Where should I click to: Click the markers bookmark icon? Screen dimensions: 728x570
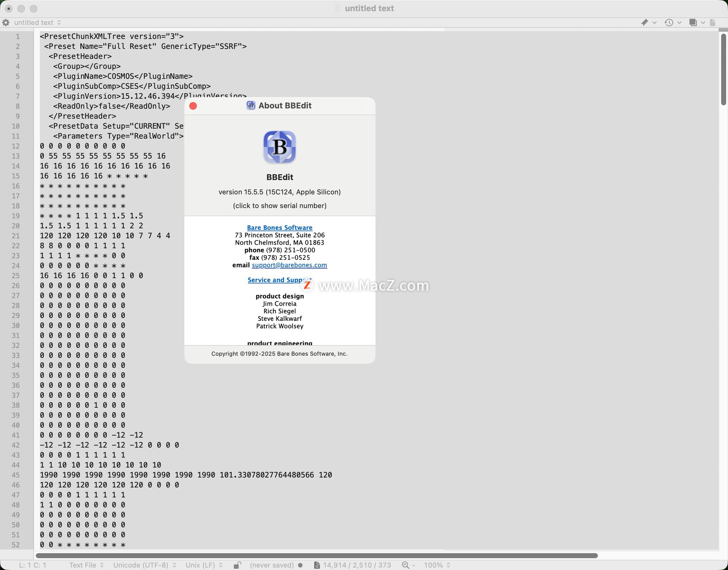click(x=645, y=23)
